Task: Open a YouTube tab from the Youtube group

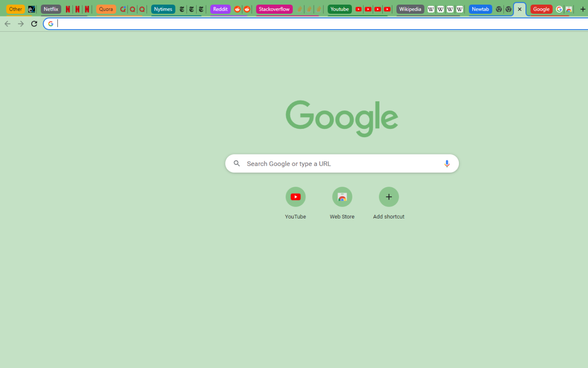Action: tap(358, 9)
